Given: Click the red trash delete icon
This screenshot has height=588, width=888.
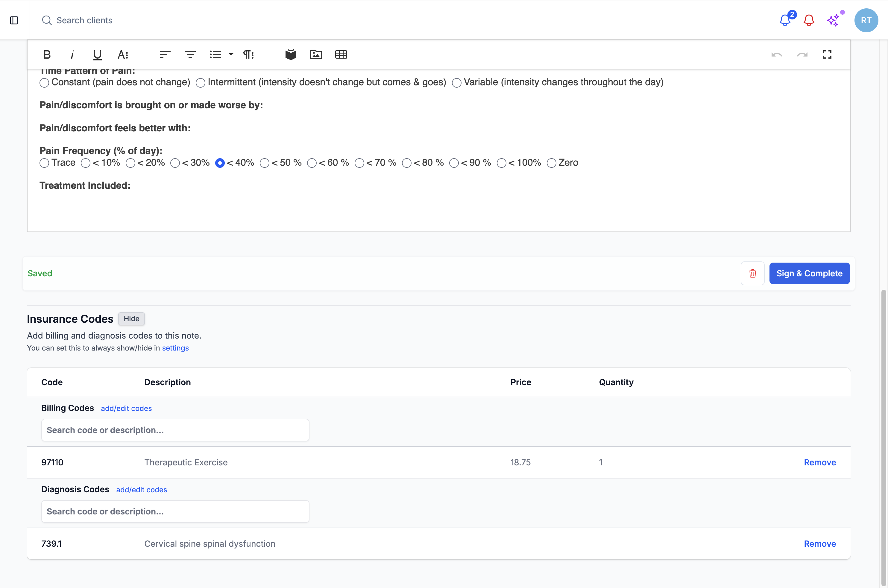Looking at the screenshot, I should point(752,273).
